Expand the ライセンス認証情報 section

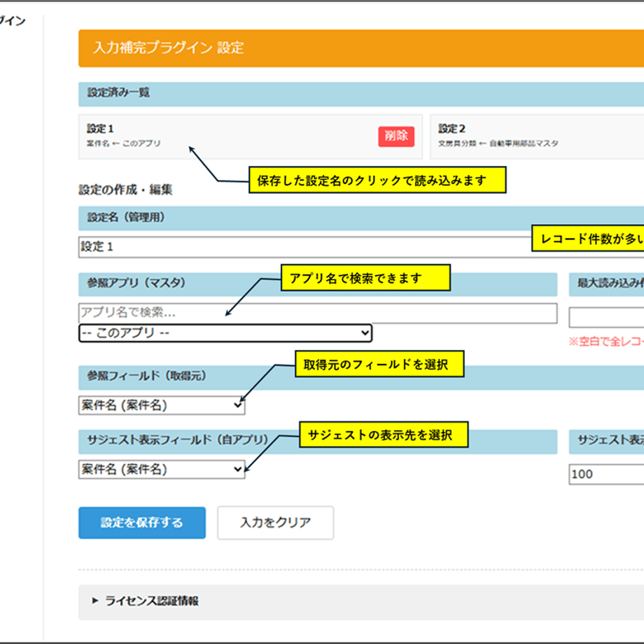click(x=361, y=602)
